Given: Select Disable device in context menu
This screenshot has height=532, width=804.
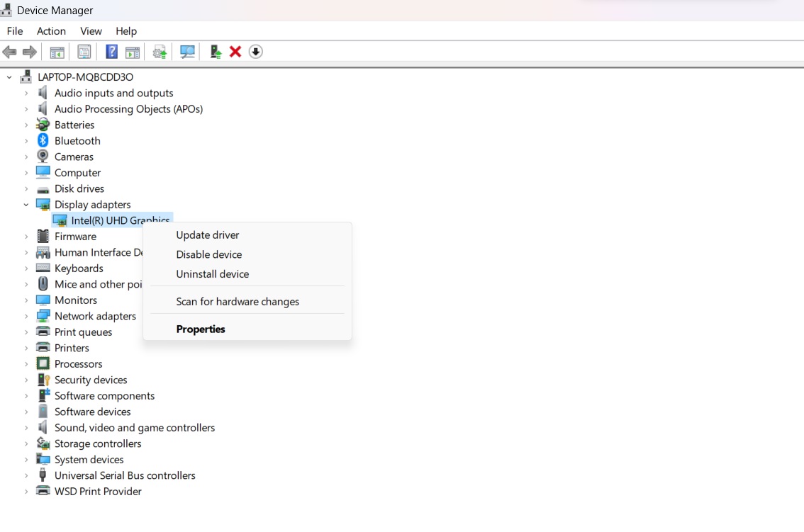Looking at the screenshot, I should [x=209, y=254].
